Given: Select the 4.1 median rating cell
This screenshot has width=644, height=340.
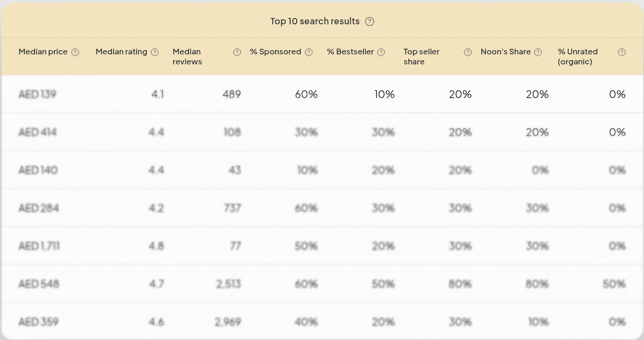Looking at the screenshot, I should [x=158, y=94].
